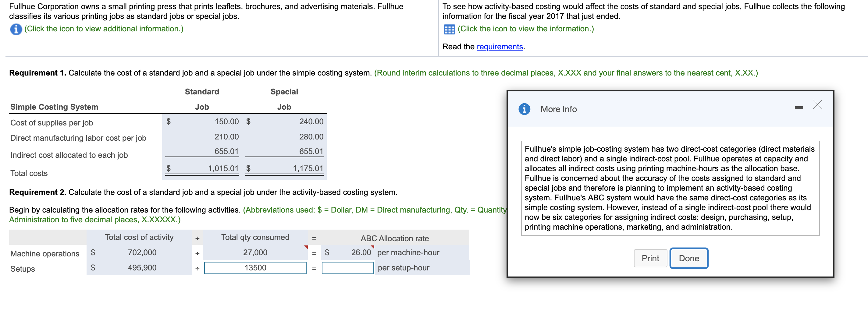This screenshot has height=310, width=868.
Task: Click the grid icon to view fiscal year 2017 information
Action: (450, 29)
